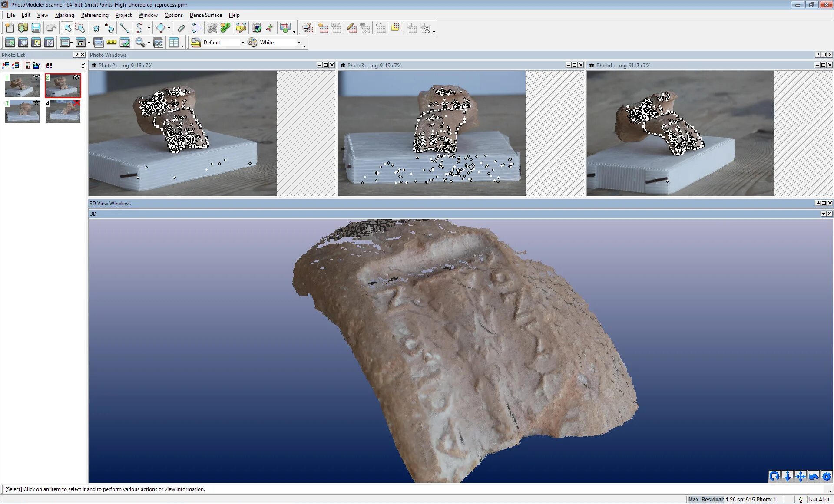
Task: Click the Measure ruler tool icon
Action: tap(112, 43)
